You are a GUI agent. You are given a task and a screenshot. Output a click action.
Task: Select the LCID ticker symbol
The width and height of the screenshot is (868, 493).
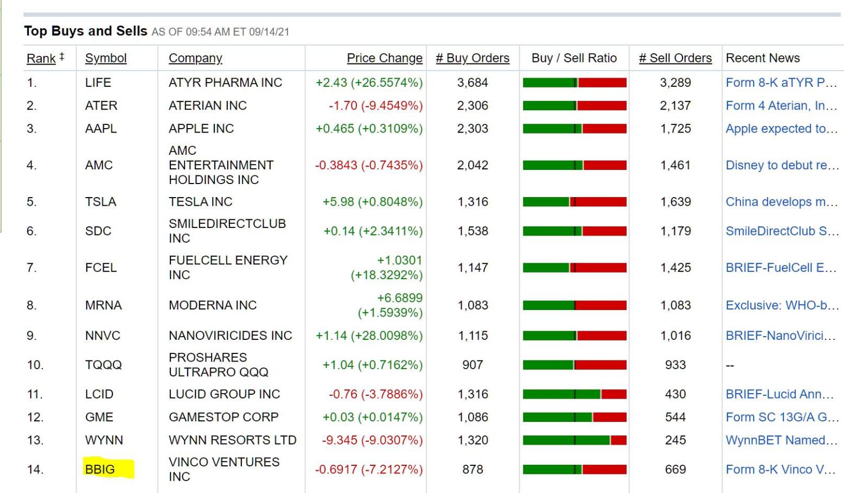pos(99,394)
